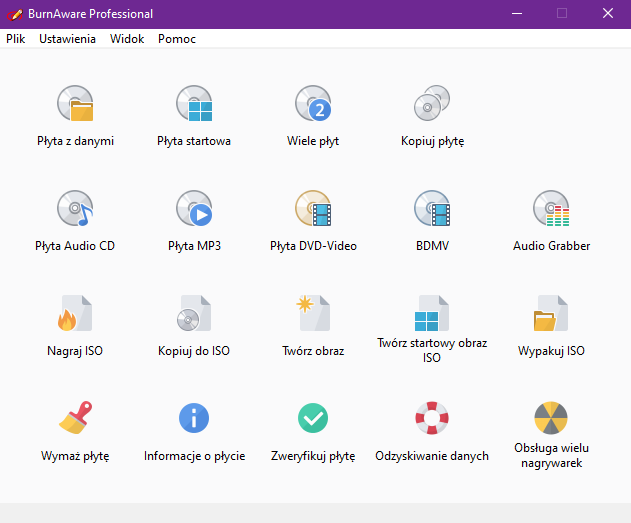
Task: Select the Twórz obraz star icon
Action: [x=313, y=313]
